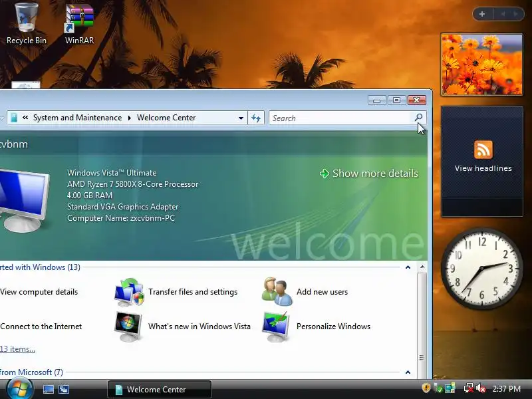Click Connect to the Internet item
The image size is (532, 399).
pos(41,327)
